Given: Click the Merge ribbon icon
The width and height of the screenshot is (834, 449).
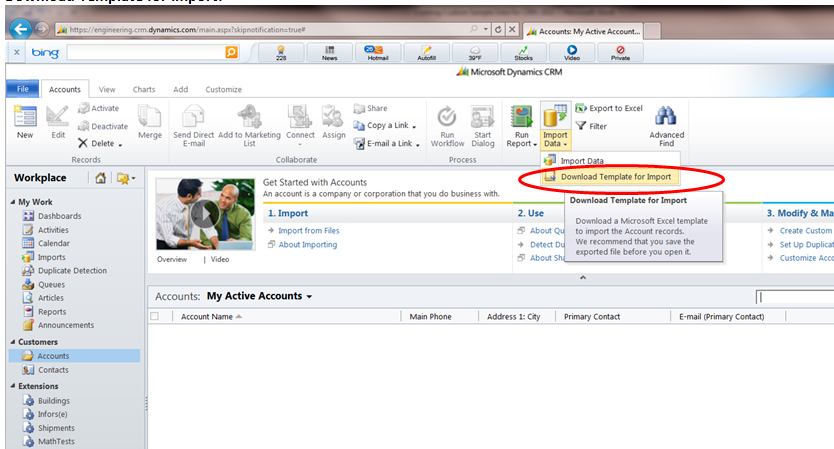Looking at the screenshot, I should [149, 116].
